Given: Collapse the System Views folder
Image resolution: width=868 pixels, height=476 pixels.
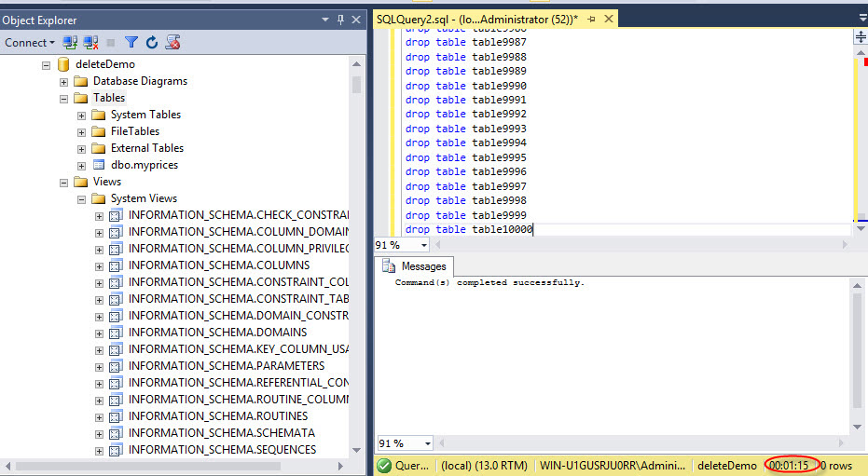Looking at the screenshot, I should [x=81, y=199].
